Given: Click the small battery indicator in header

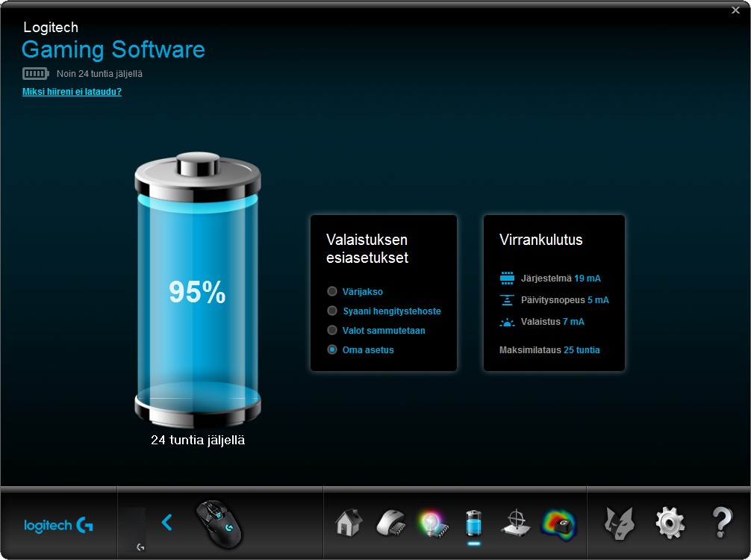Looking at the screenshot, I should click(35, 73).
